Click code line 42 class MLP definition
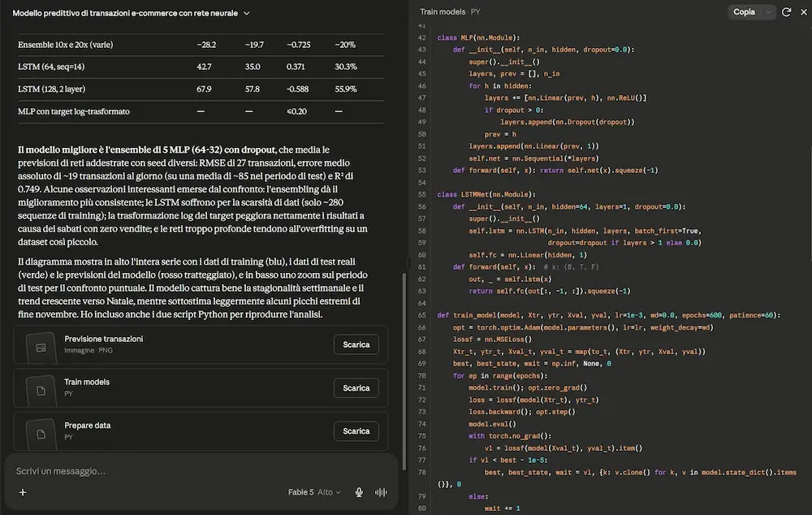Viewport: 812px width, 515px height. (x=478, y=38)
